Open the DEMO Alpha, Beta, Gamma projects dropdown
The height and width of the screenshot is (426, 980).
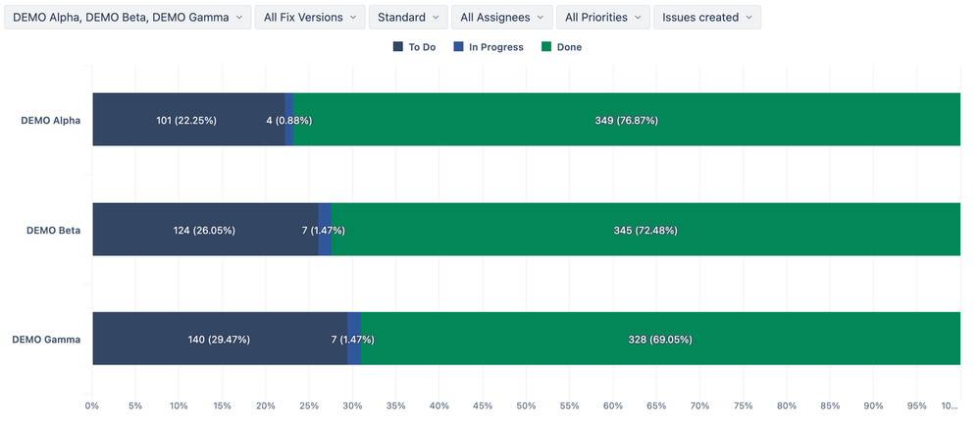(128, 18)
